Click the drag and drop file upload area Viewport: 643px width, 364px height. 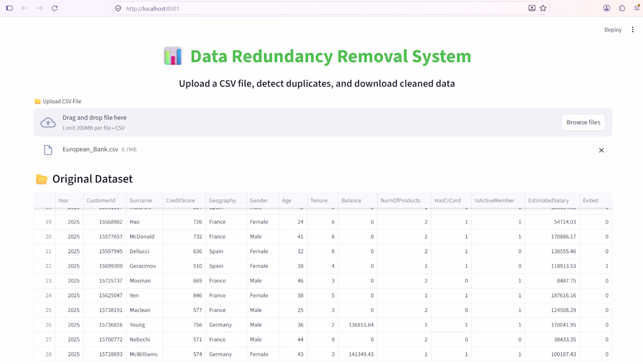point(323,122)
